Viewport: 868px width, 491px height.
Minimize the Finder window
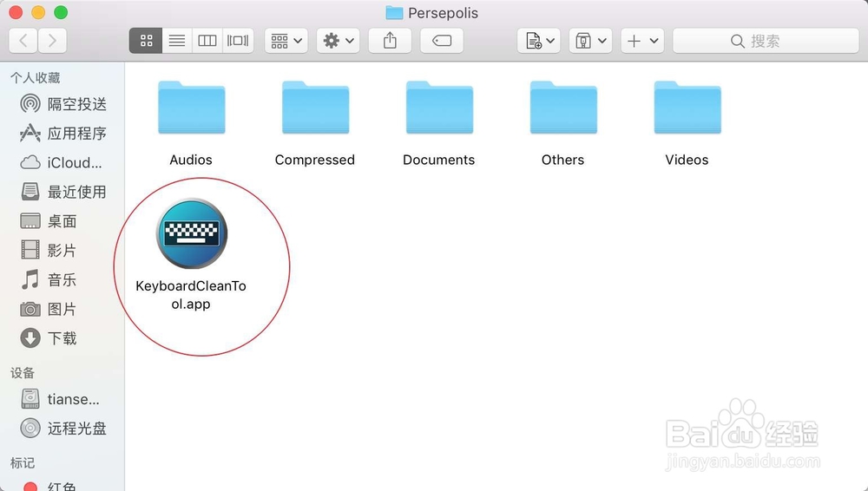pos(38,12)
